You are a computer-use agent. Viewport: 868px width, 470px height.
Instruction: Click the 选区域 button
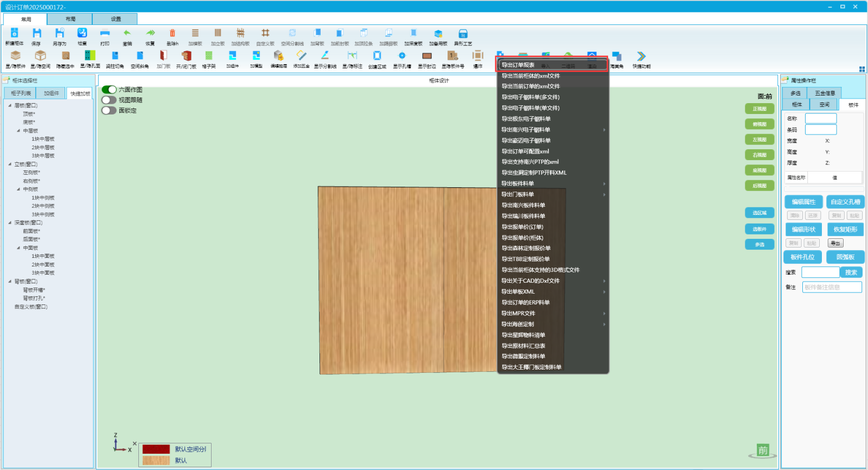[759, 213]
